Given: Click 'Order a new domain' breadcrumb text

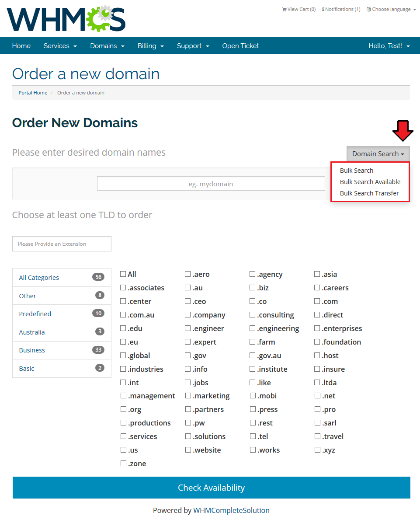Looking at the screenshot, I should coord(81,93).
